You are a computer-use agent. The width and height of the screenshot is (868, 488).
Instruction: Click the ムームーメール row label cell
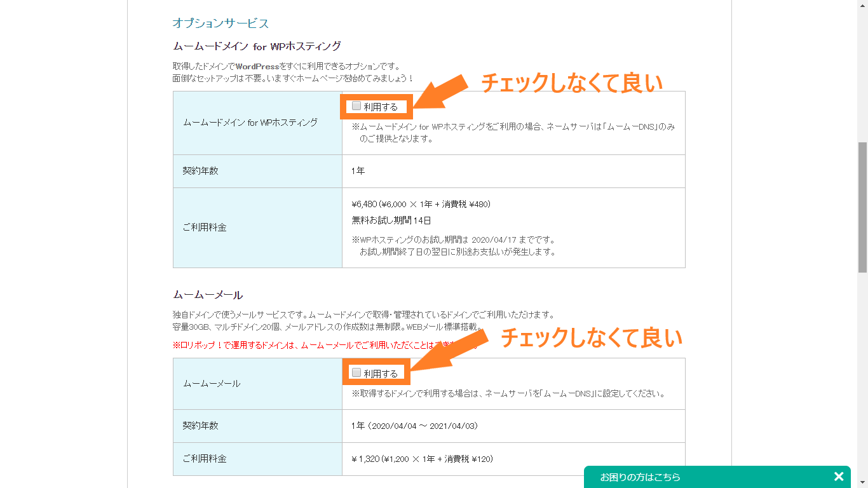(x=257, y=384)
